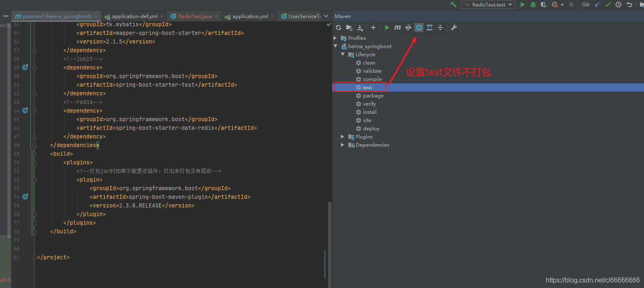The height and width of the screenshot is (288, 644).
Task: Click gutter update icon on line 59
Action: (25, 67)
